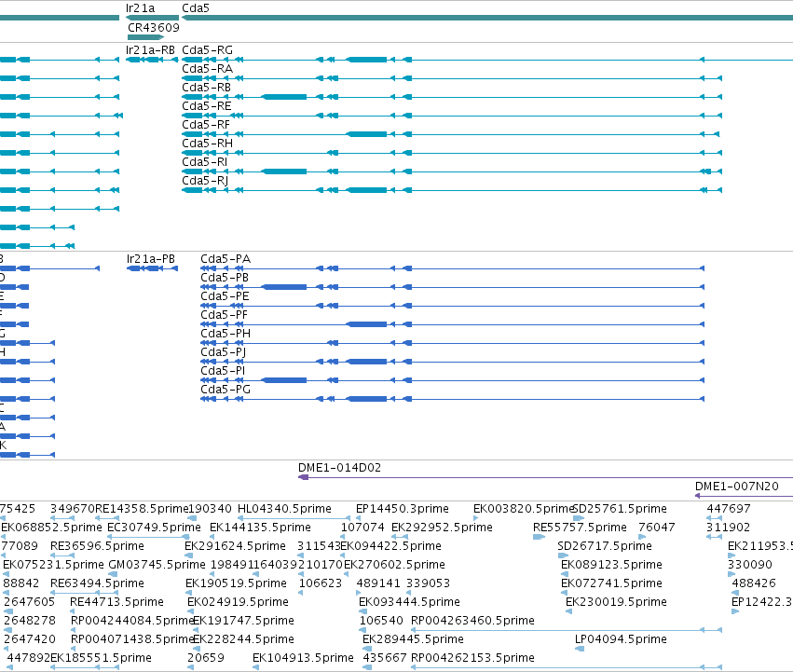Select the Cda5-PA protein track
This screenshot has height=672, width=793.
click(452, 268)
